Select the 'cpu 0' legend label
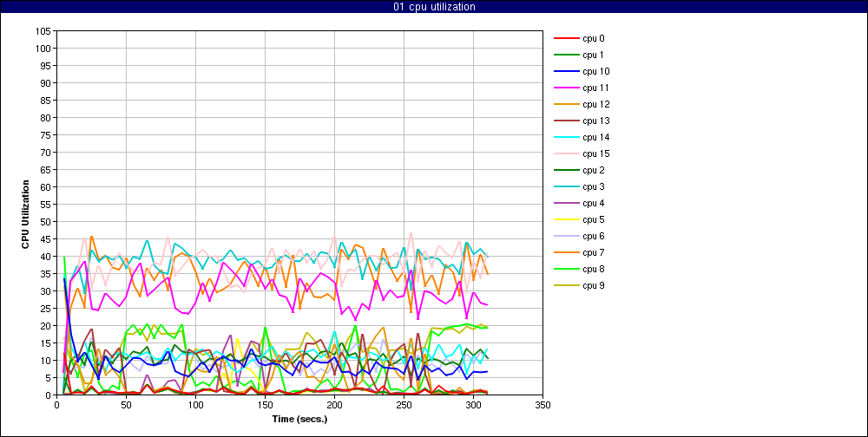Screen dimensions: 868x437 tap(593, 39)
